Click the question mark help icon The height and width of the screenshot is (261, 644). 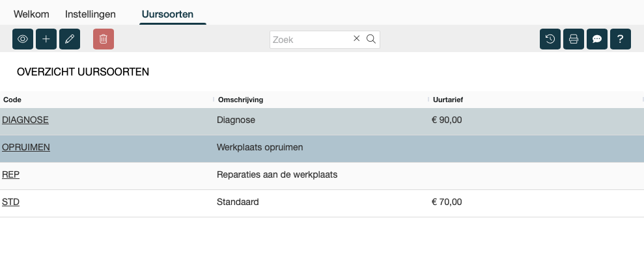(621, 39)
